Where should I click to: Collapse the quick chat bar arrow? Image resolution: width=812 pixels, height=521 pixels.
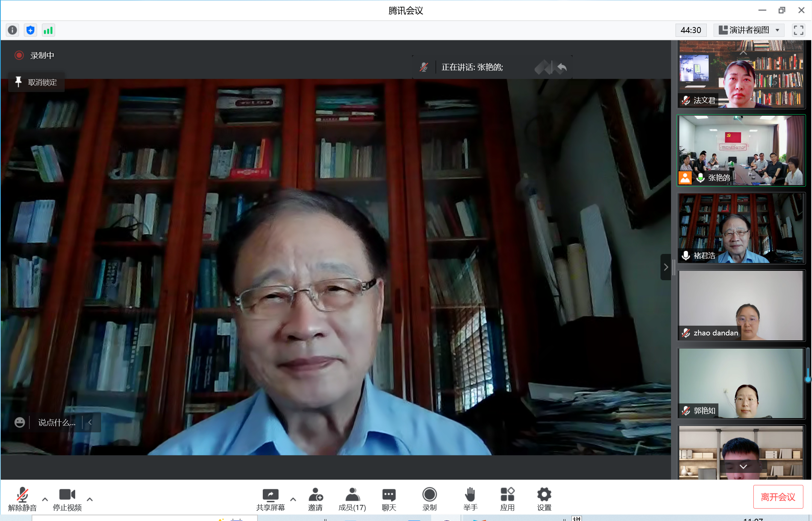coord(90,422)
